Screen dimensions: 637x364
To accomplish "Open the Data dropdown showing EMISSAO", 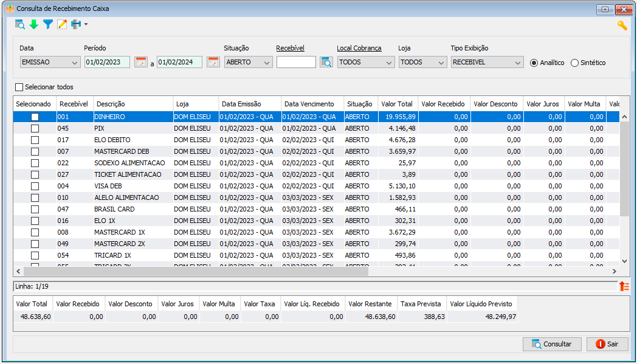I will click(x=50, y=62).
